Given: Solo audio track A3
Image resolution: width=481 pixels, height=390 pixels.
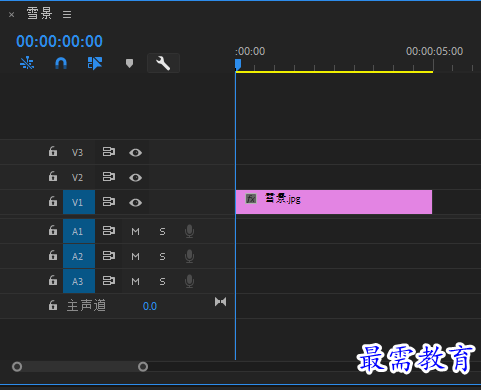Looking at the screenshot, I should (162, 282).
